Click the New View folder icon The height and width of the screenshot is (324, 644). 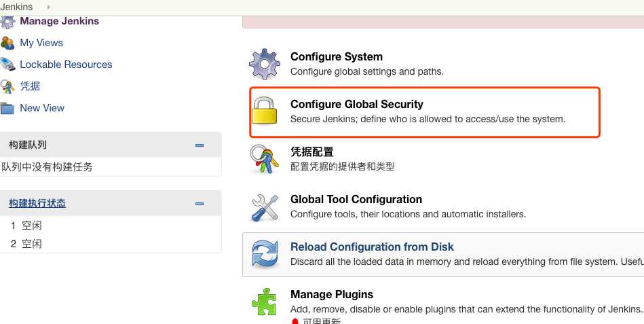pos(7,108)
